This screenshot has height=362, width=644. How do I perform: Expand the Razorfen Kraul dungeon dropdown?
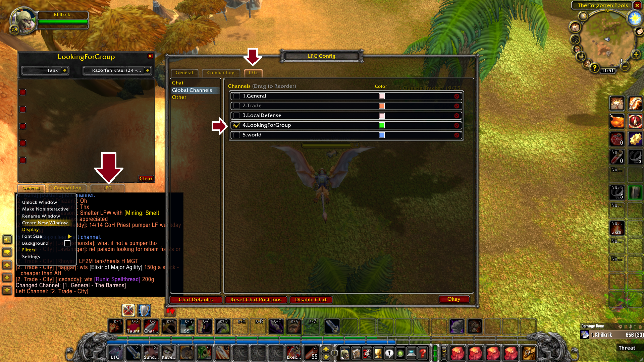tap(148, 70)
